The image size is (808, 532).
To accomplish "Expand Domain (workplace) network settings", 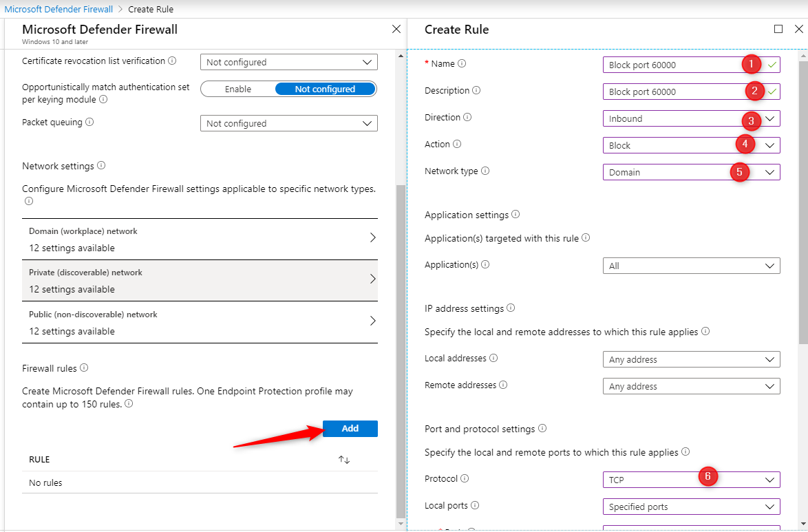I will (200, 240).
